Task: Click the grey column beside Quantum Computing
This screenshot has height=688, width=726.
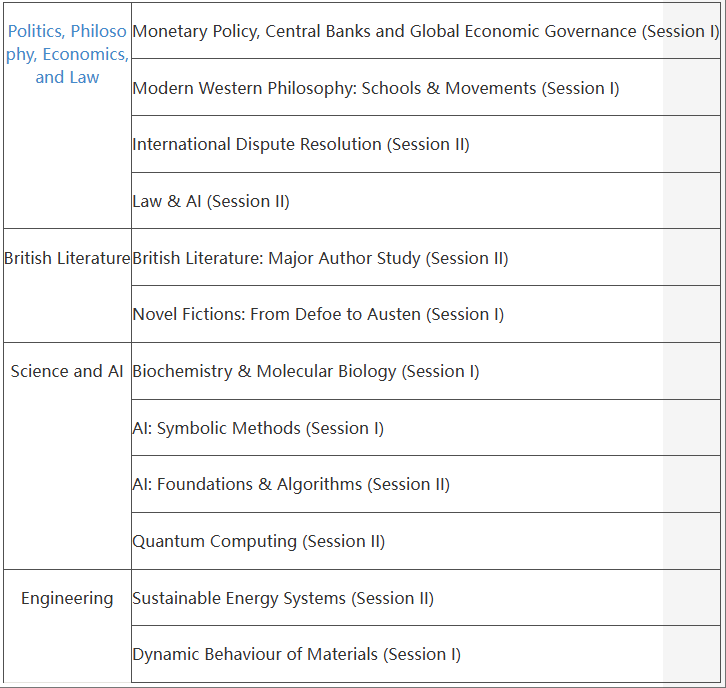Action: (x=691, y=541)
